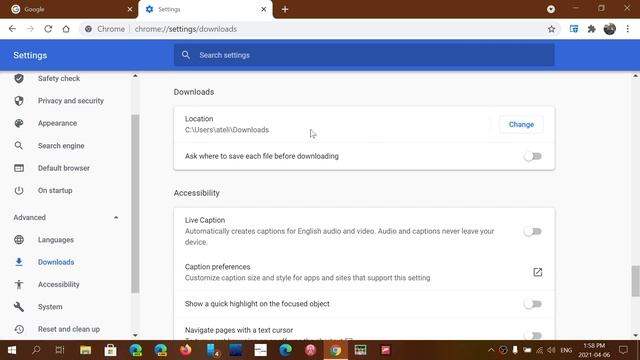Image resolution: width=640 pixels, height=360 pixels.
Task: Click the volume icon in the tray
Action: click(551, 350)
